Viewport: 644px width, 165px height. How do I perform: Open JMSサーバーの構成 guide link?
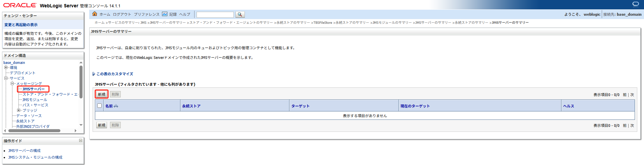[24, 151]
